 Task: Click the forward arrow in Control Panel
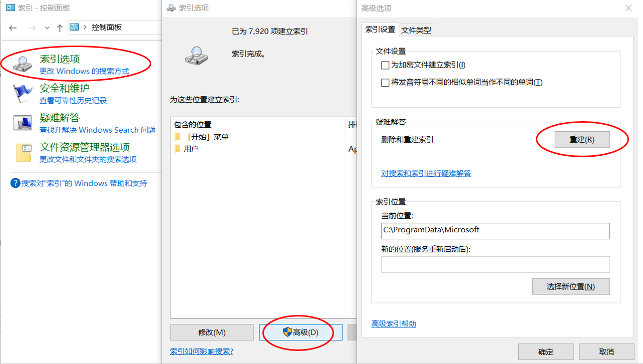tap(32, 28)
